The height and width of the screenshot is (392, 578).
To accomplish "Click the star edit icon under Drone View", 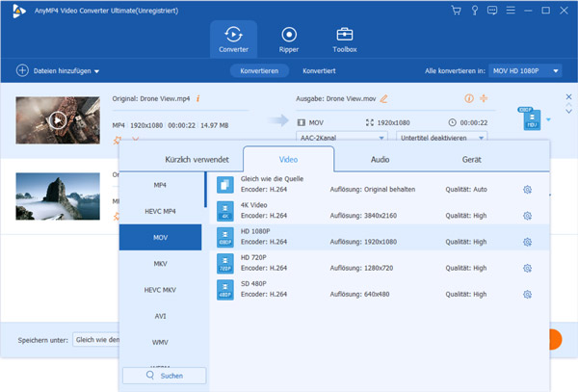I will (118, 140).
